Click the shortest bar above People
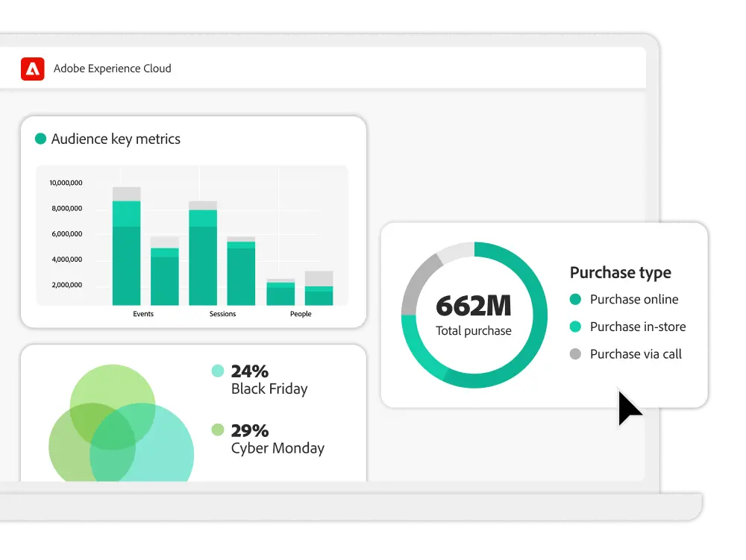 point(280,293)
